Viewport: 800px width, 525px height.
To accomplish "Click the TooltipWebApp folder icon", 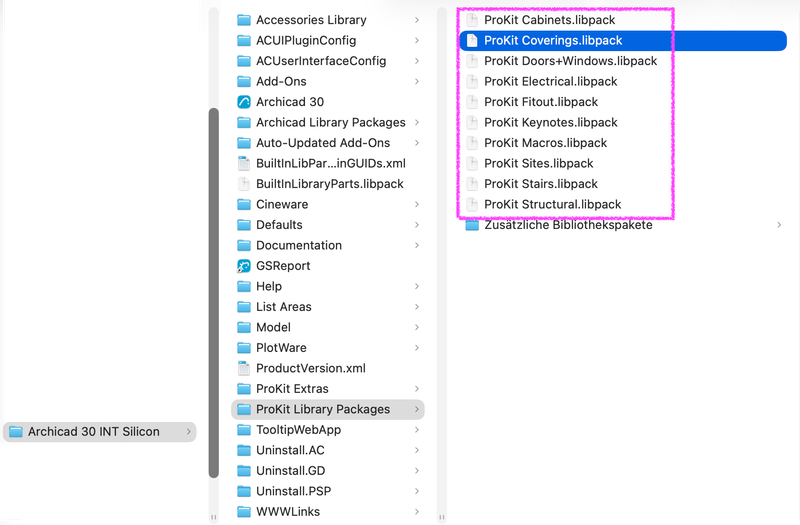I will point(244,430).
